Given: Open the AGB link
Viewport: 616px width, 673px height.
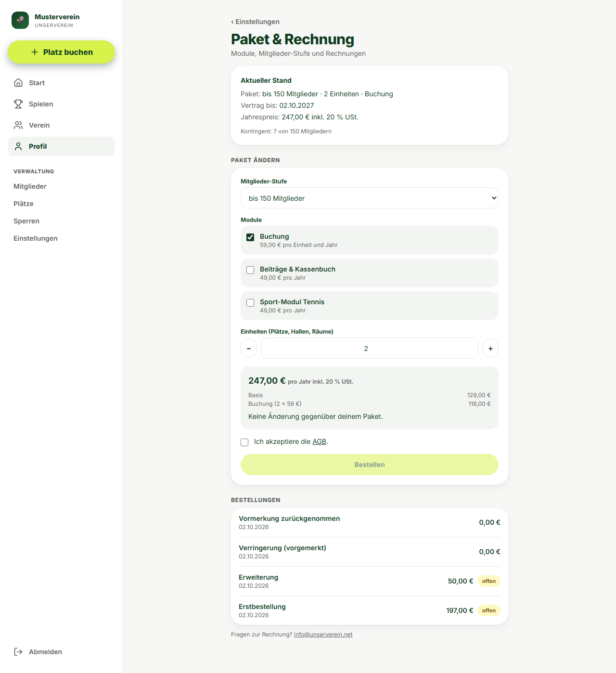Looking at the screenshot, I should click(x=320, y=441).
